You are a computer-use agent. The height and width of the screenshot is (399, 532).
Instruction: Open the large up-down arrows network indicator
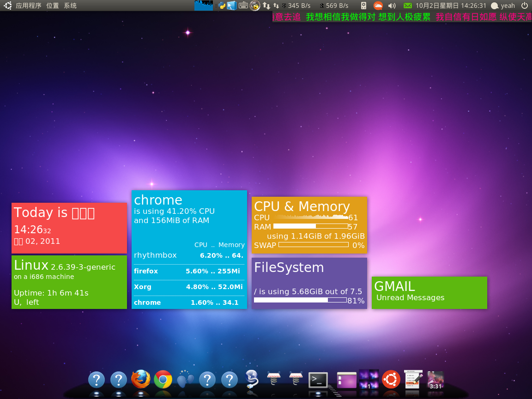point(266,6)
